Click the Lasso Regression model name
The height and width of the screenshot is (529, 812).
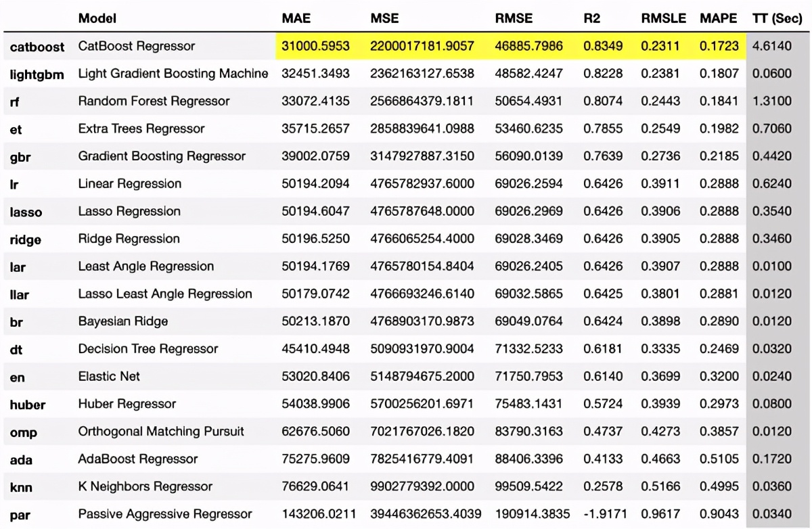(129, 211)
